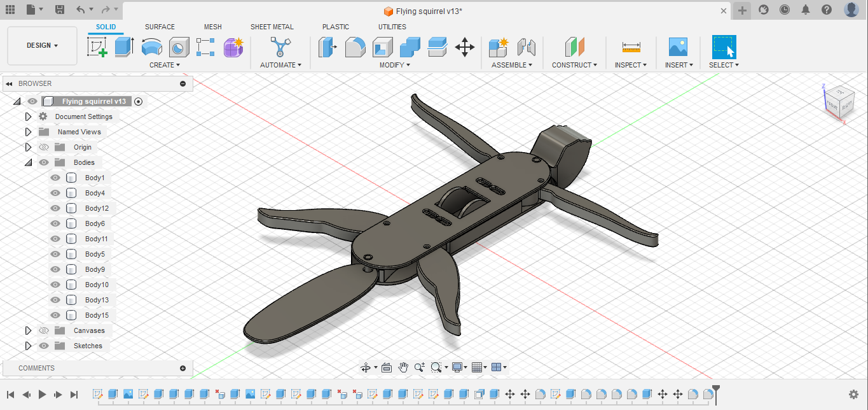Open a new design tab with plus
868x410 pixels.
[x=742, y=10]
